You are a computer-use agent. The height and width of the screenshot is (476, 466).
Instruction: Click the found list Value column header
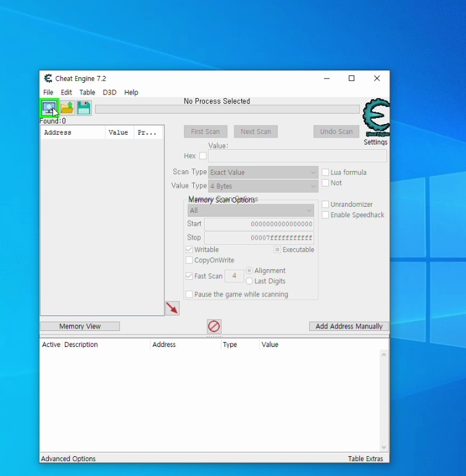pos(120,133)
